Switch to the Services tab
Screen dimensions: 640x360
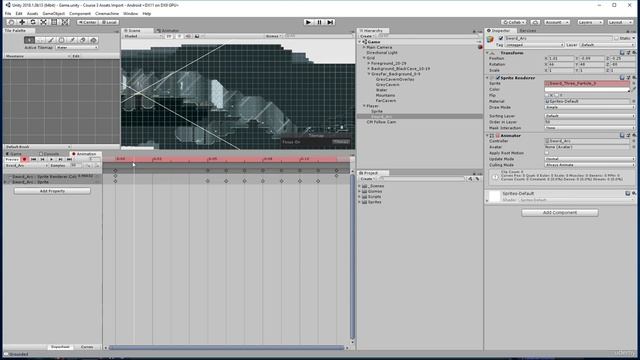528,31
